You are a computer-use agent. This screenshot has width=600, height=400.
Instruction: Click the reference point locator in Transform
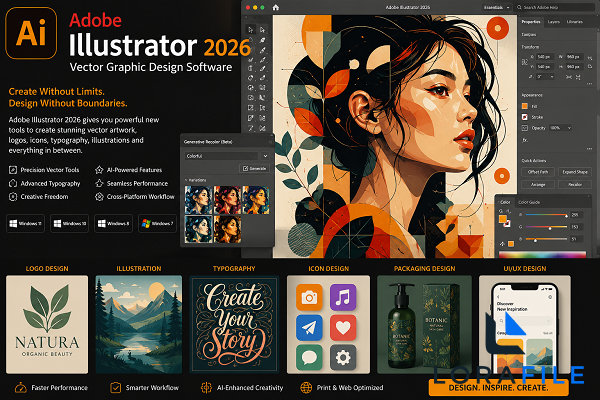(525, 62)
